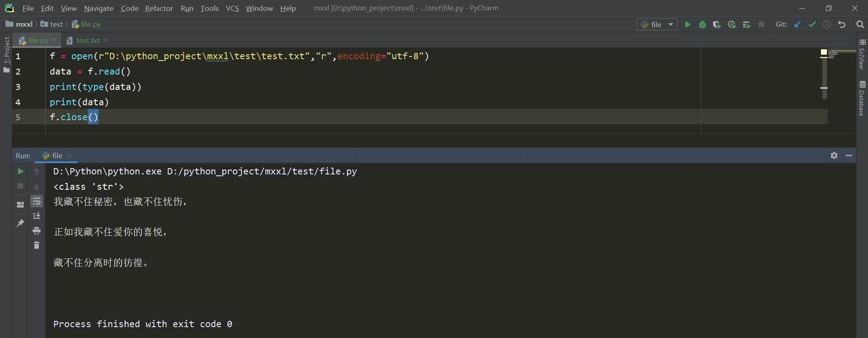Click on 'data = f.read()' code line
Viewport: 868px width, 338px height.
click(x=90, y=71)
